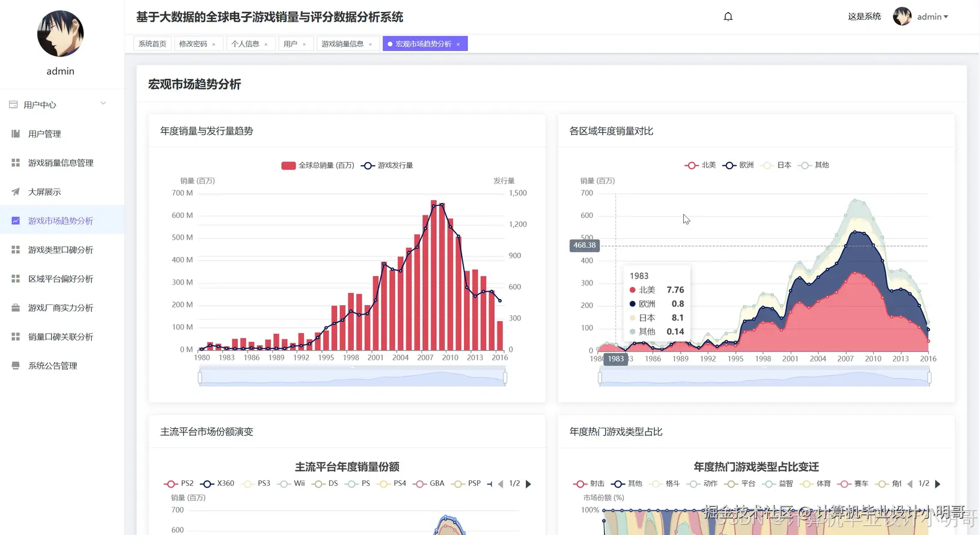980x535 pixels.
Task: Toggle 体育 genre series in legend
Action: [x=815, y=483]
